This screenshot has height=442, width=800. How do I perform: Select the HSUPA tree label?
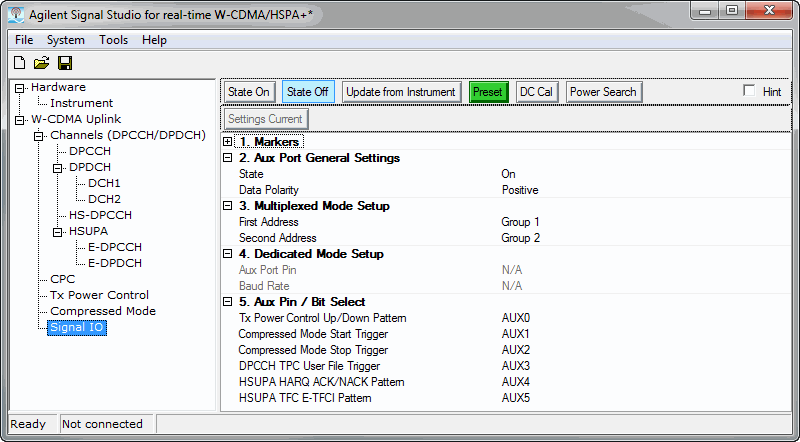(x=88, y=231)
